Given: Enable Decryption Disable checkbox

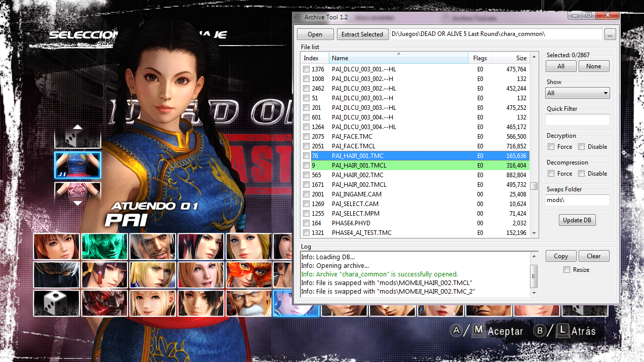Looking at the screenshot, I should [x=581, y=147].
